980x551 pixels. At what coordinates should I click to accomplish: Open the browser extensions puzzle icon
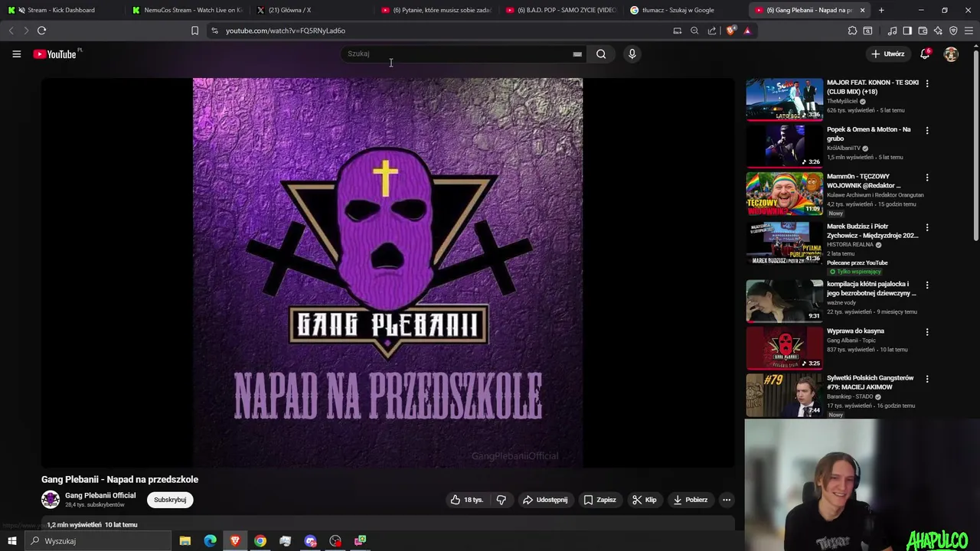pyautogui.click(x=852, y=31)
